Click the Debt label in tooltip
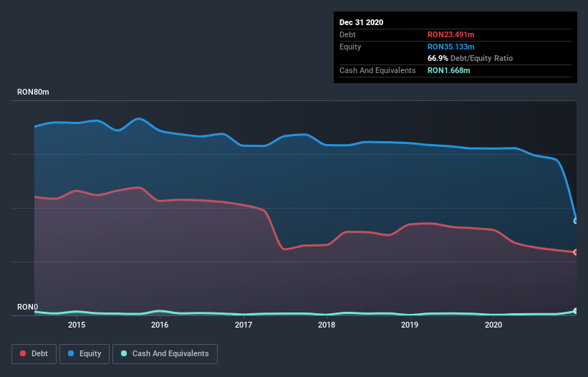This screenshot has height=377, width=588. 347,34
